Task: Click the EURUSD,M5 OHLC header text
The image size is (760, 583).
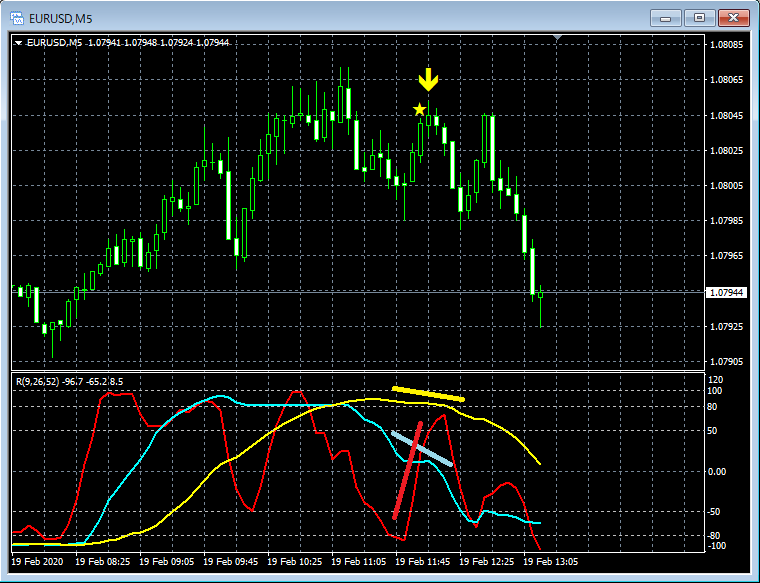Action: tap(128, 43)
